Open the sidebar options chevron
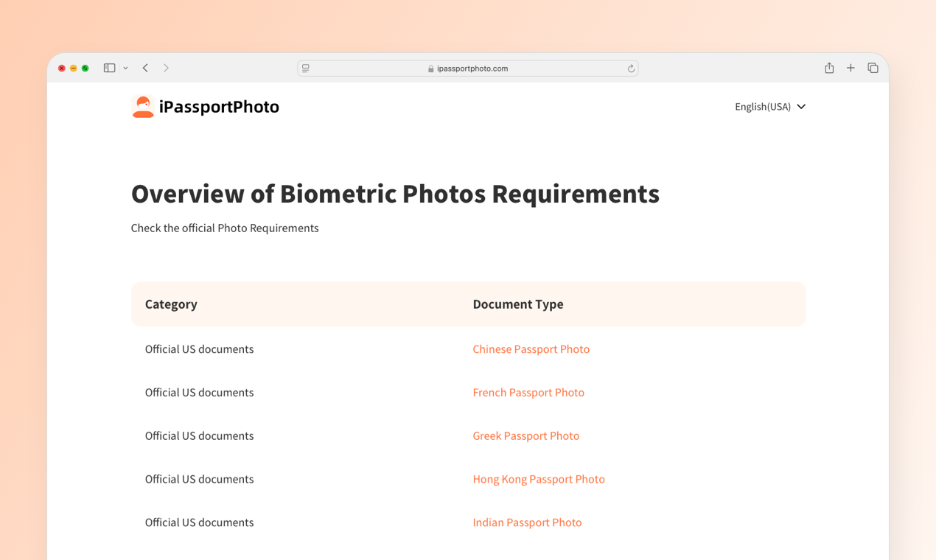The image size is (936, 560). tap(125, 69)
